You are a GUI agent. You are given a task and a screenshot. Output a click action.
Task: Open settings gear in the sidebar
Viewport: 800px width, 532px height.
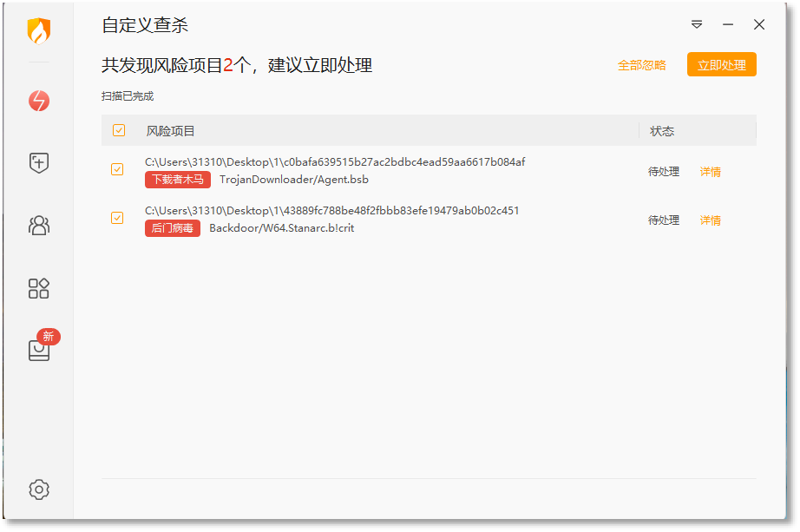[x=39, y=489]
